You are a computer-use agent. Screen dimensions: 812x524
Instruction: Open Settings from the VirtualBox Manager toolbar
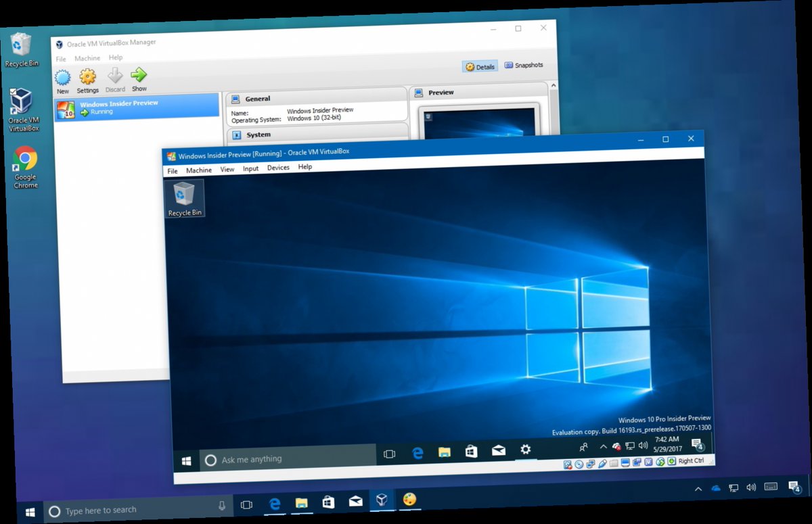coord(88,76)
